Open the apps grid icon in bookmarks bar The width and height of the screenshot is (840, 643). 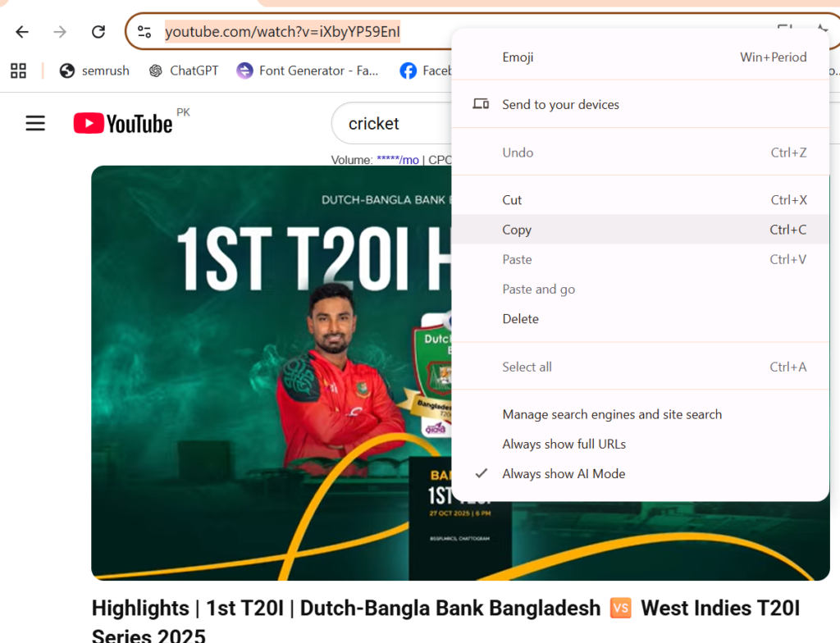[x=18, y=71]
